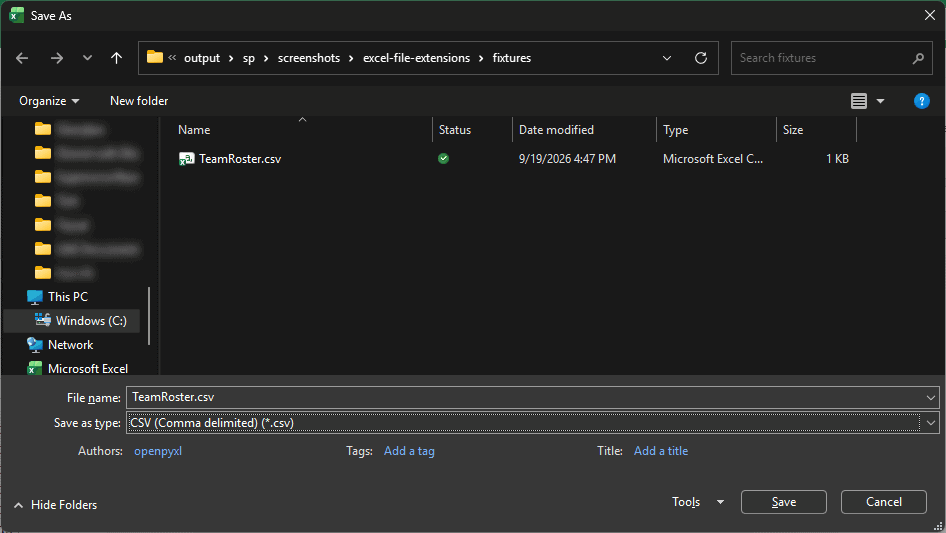The image size is (946, 533).
Task: Create a New folder
Action: (139, 101)
